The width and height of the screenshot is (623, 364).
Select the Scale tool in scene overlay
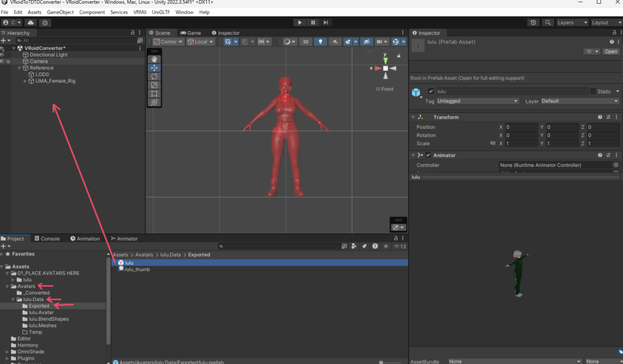155,85
